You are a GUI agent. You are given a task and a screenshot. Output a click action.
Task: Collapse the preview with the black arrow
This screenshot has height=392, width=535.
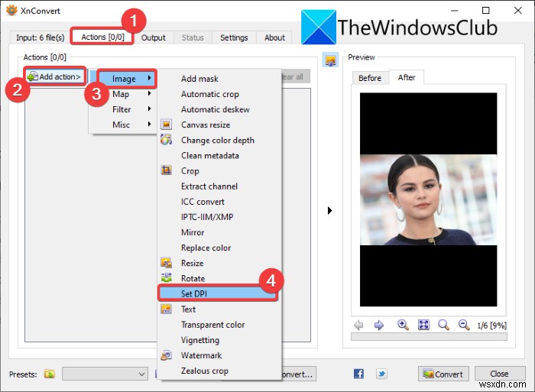click(x=329, y=210)
